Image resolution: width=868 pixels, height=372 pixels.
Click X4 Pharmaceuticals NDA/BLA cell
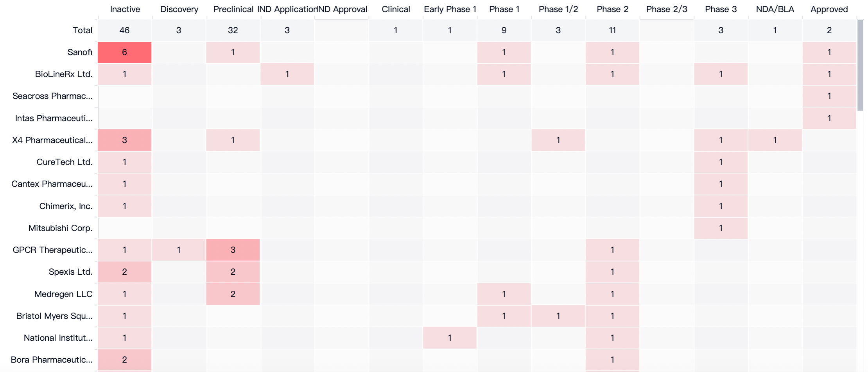[x=775, y=140]
